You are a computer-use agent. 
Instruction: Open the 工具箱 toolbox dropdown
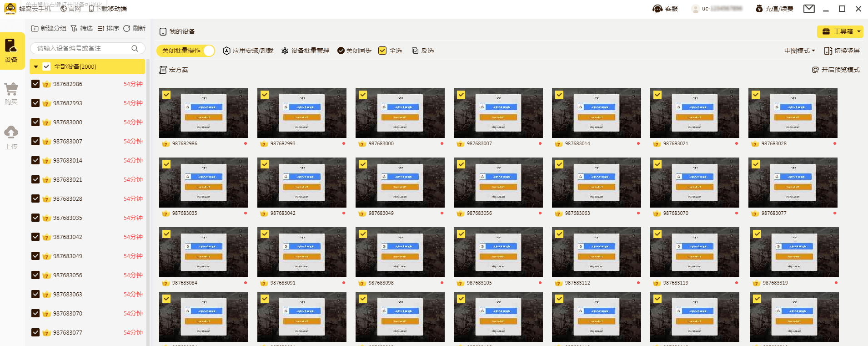[x=840, y=31]
